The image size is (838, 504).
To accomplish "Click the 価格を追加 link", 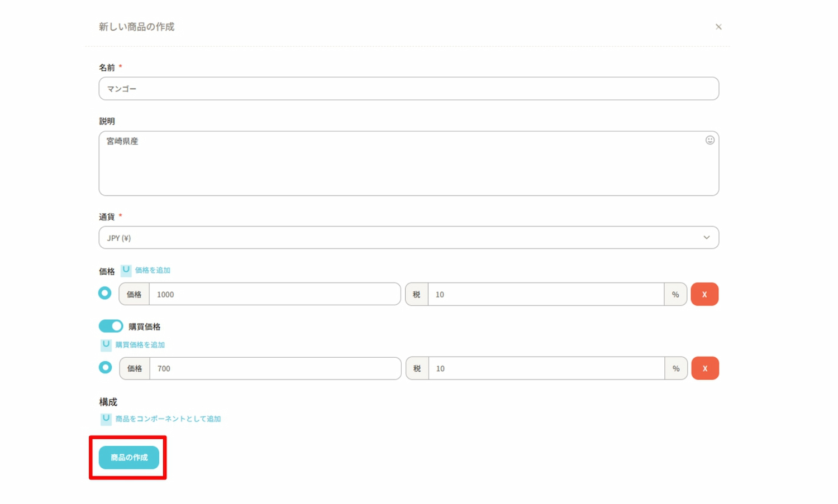I will (x=153, y=270).
